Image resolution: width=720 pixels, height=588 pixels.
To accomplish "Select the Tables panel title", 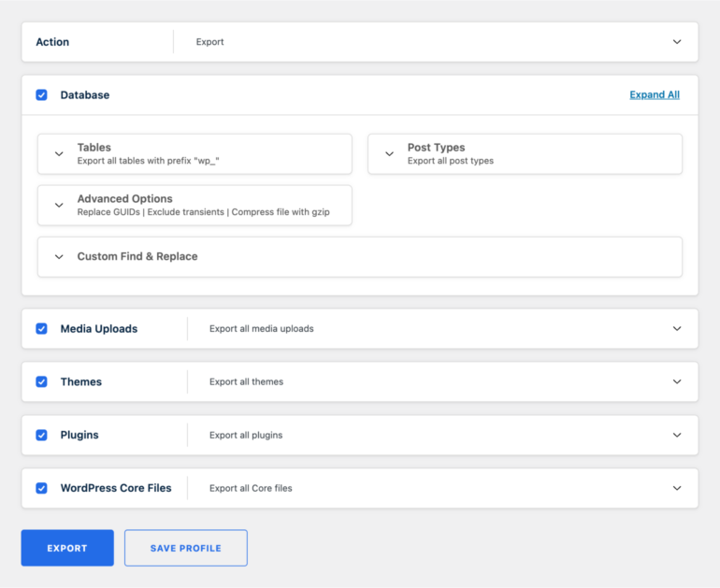I will click(x=94, y=148).
